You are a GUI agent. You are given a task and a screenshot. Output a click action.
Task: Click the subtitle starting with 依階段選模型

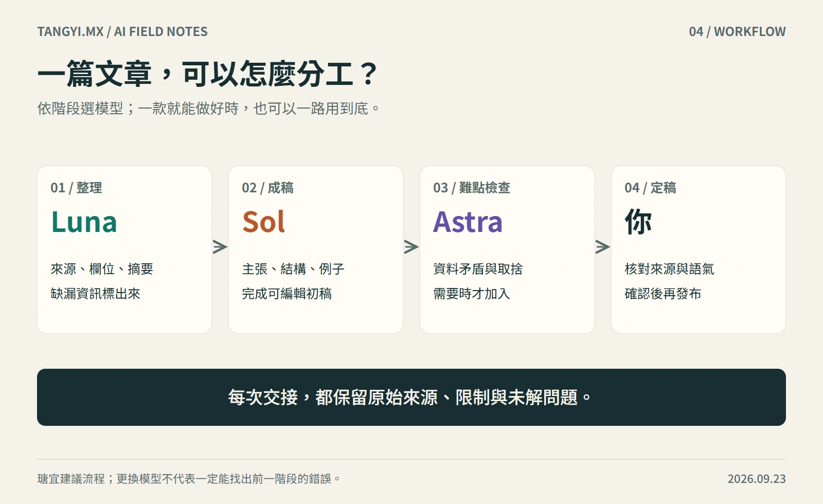pyautogui.click(x=208, y=109)
